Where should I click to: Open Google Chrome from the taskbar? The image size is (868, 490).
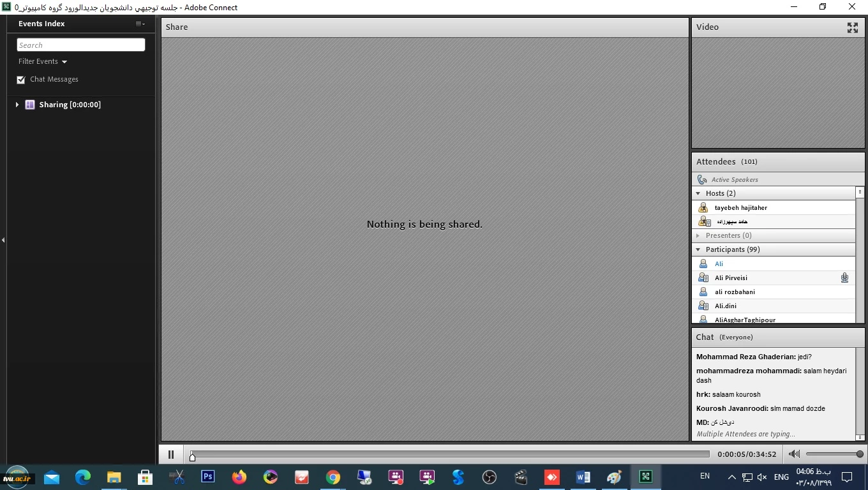[333, 477]
